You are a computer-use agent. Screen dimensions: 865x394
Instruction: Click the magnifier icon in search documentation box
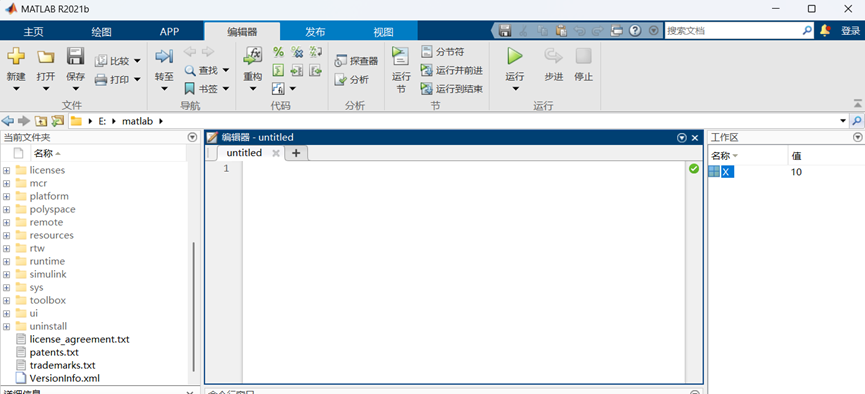807,31
